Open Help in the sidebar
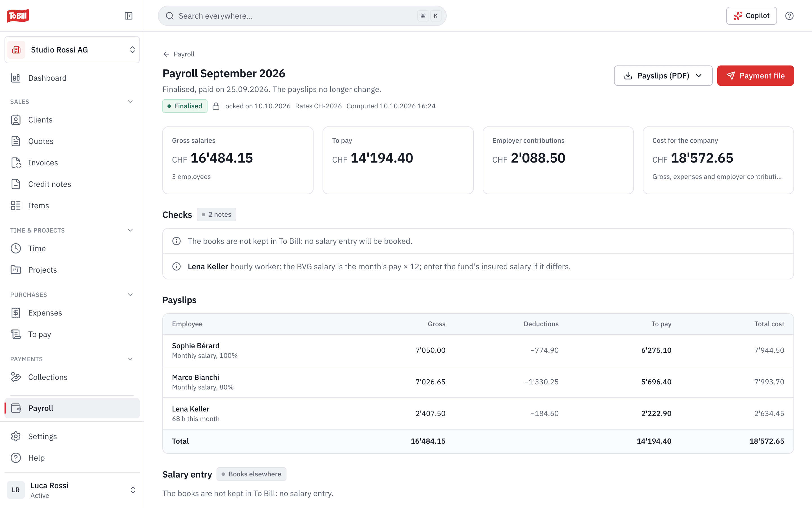This screenshot has height=508, width=812. coord(72,458)
